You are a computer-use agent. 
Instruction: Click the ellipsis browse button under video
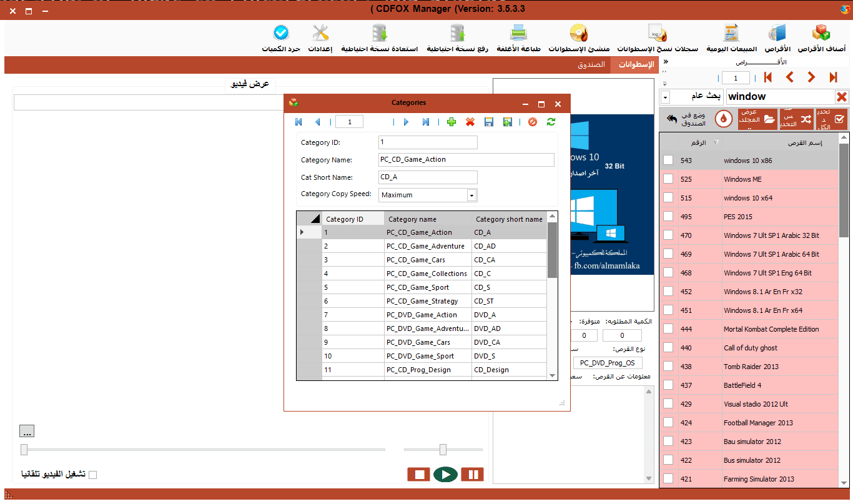[x=27, y=431]
